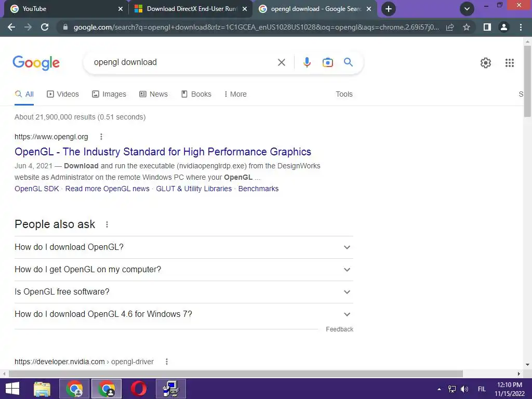Switch the FIL input language indicator

pos(482,389)
